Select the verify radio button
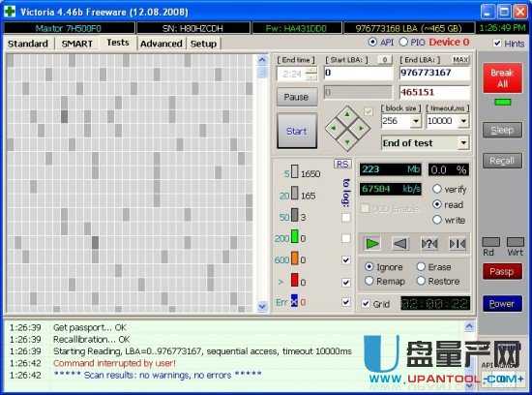This screenshot has width=532, height=395. point(437,189)
